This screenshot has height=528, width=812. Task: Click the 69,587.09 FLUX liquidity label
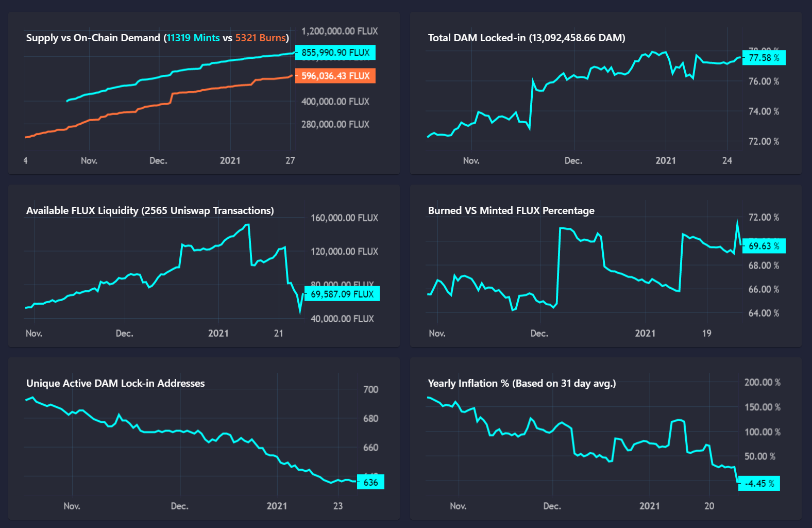pos(342,294)
